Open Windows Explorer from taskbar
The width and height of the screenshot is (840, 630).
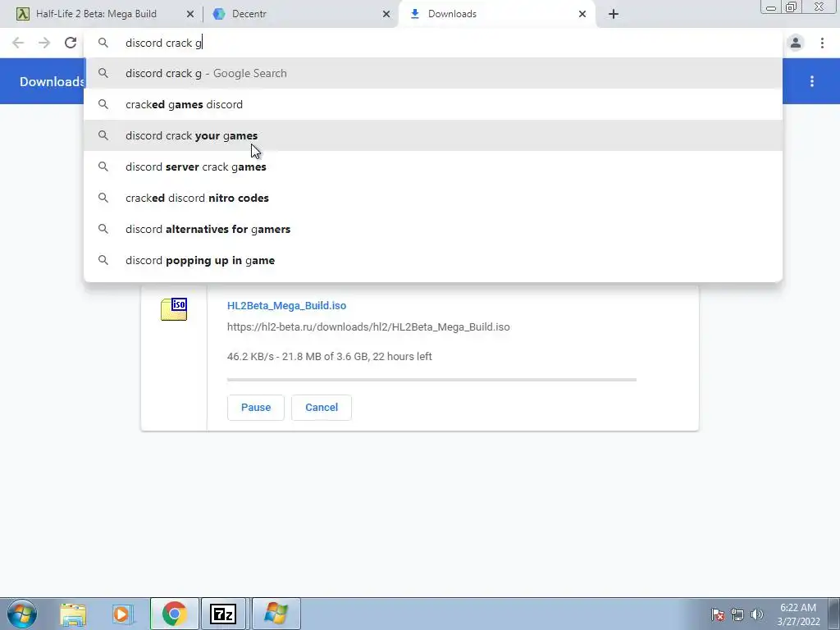(x=73, y=614)
